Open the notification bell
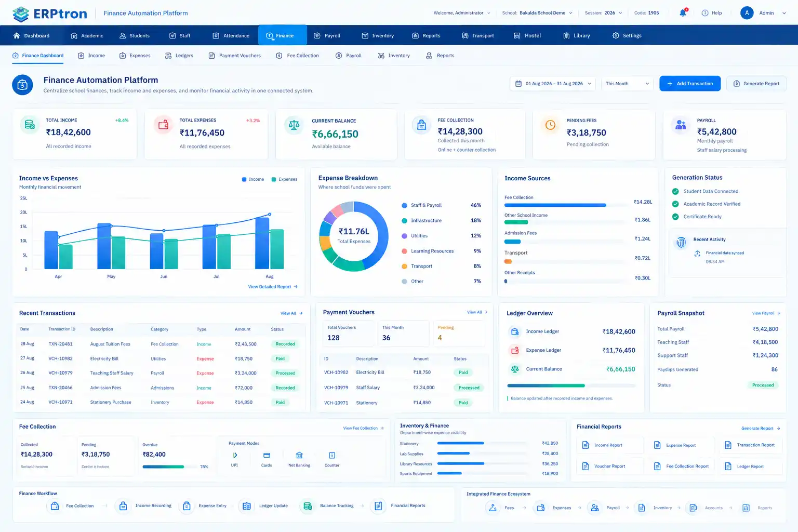This screenshot has height=532, width=798. [x=683, y=13]
